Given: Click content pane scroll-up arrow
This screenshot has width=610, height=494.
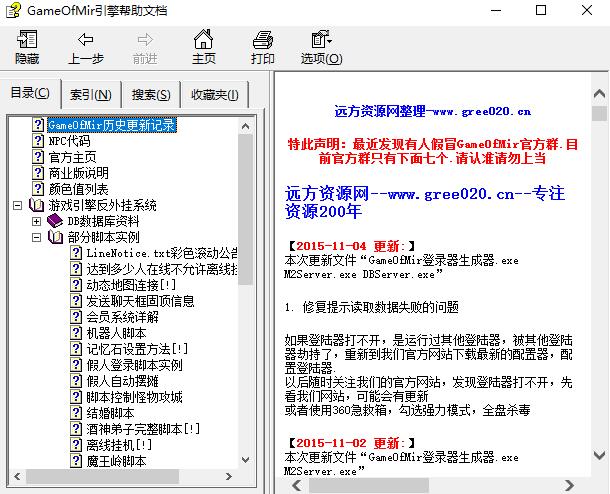Looking at the screenshot, I should coord(599,93).
